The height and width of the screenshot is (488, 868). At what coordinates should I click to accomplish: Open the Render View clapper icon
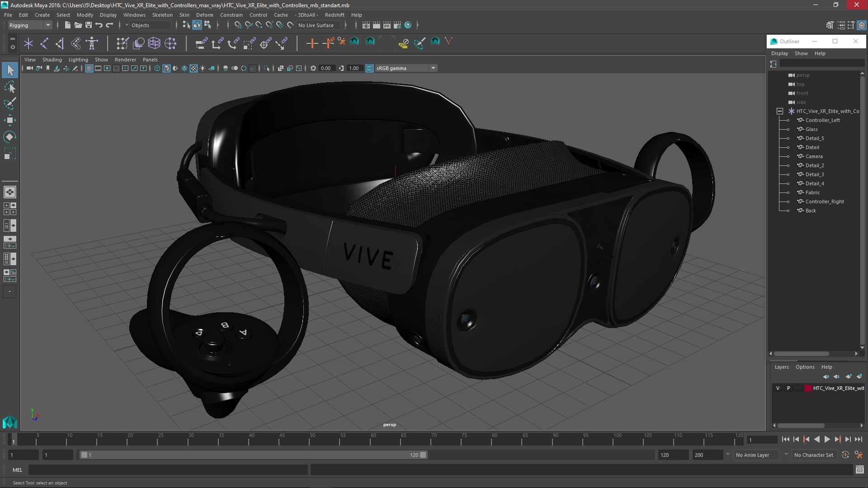tap(366, 25)
